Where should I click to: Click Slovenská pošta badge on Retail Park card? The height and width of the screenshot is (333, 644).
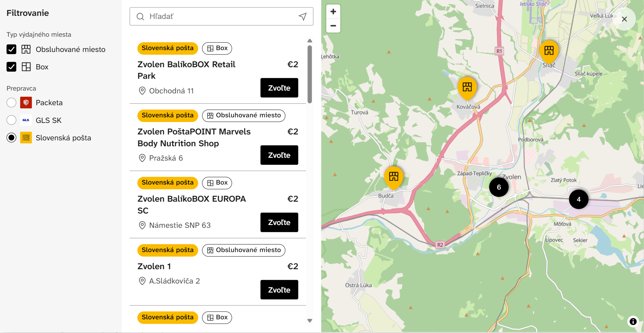pos(168,48)
